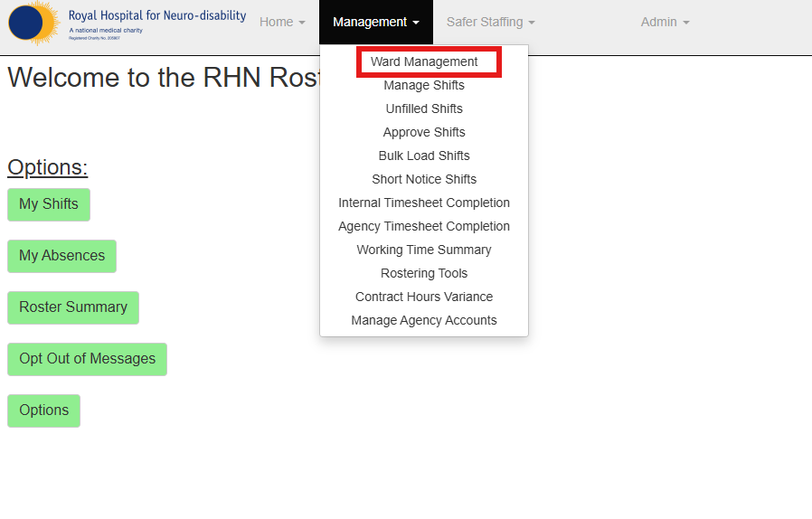Choose Agency Timesheet Completion
The image size is (812, 519).
click(424, 226)
